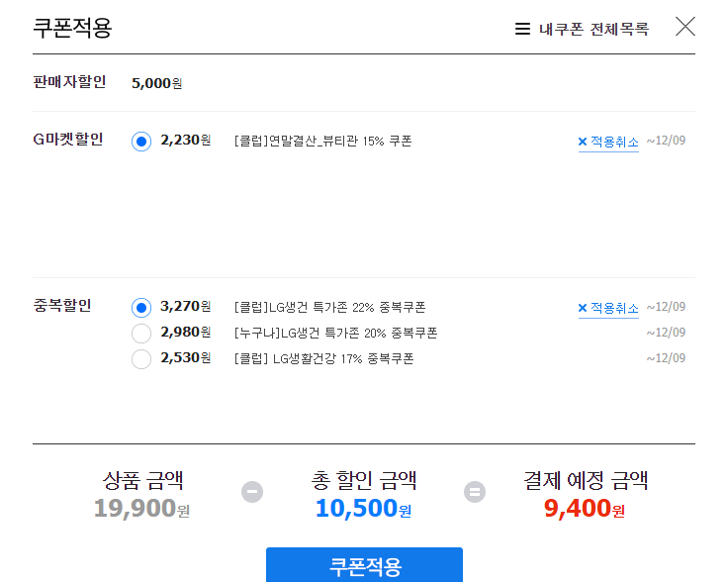Choose the [클럽]연말결산_뷰티관 15% 쿠폰 label
This screenshot has height=582, width=728.
tap(323, 141)
